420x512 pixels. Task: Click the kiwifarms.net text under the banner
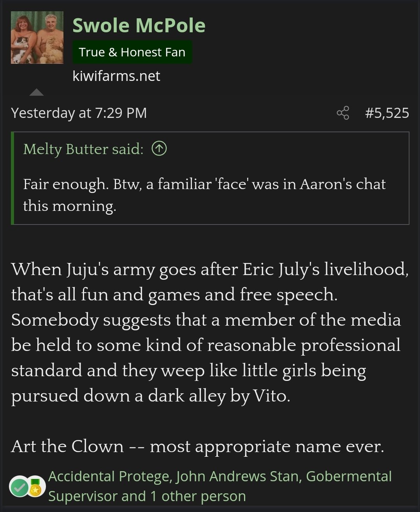(x=116, y=76)
